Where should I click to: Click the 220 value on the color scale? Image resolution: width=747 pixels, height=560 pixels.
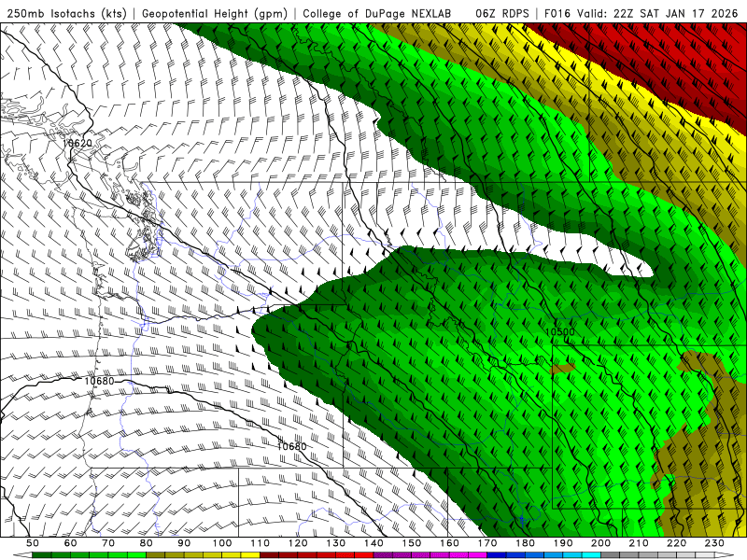[x=677, y=543]
